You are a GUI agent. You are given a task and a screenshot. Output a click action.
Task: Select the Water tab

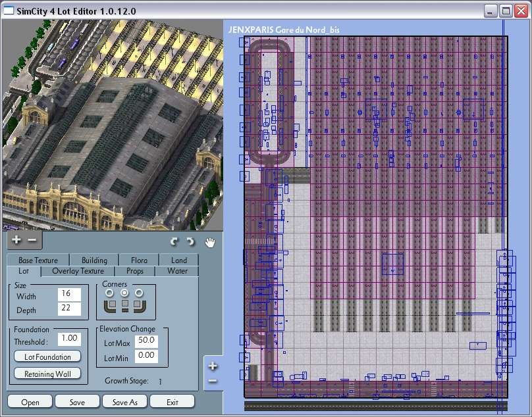point(177,271)
